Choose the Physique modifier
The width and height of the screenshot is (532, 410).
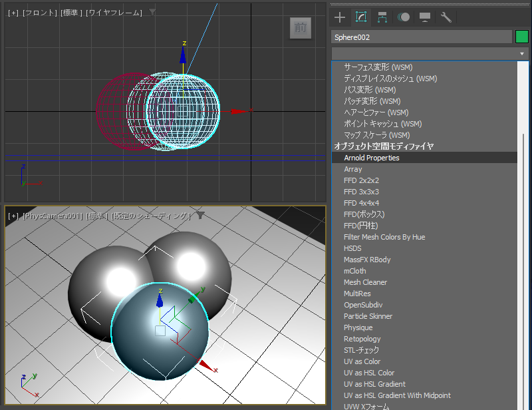coord(424,327)
